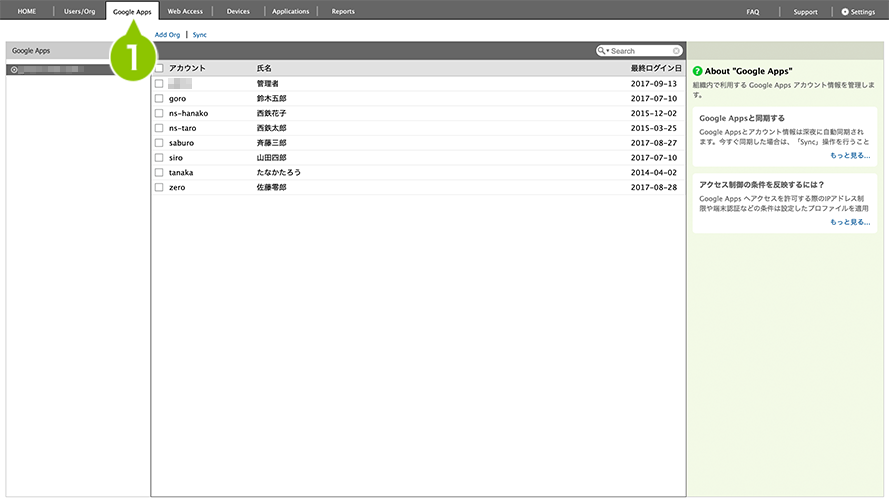The image size is (889, 500).
Task: Click account name goro
Action: [177, 99]
